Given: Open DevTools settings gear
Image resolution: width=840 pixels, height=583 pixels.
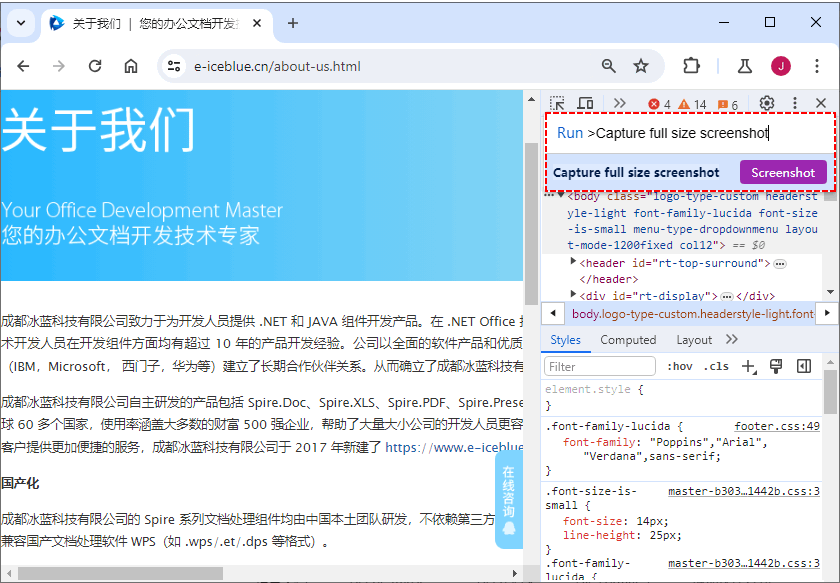Looking at the screenshot, I should [765, 103].
